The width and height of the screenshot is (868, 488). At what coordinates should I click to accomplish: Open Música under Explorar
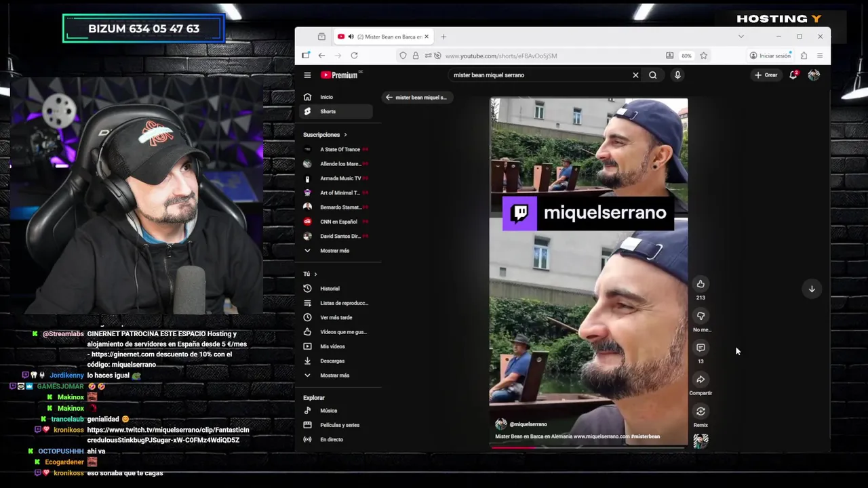[336, 411]
